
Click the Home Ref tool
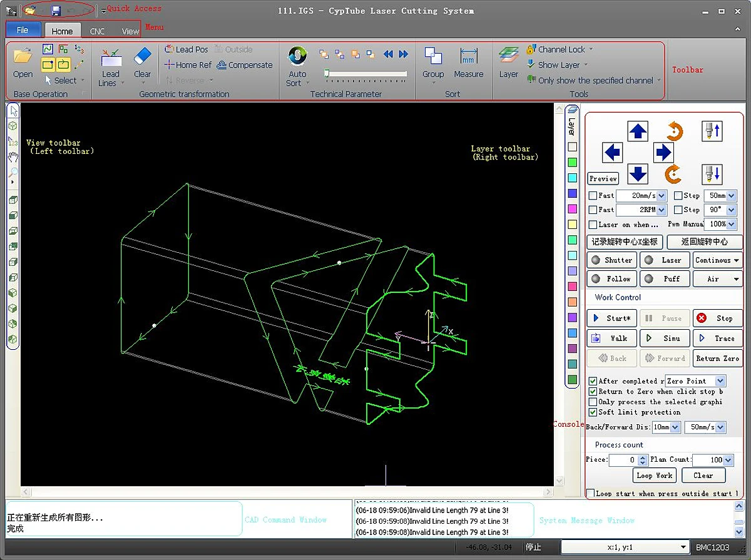click(x=188, y=65)
